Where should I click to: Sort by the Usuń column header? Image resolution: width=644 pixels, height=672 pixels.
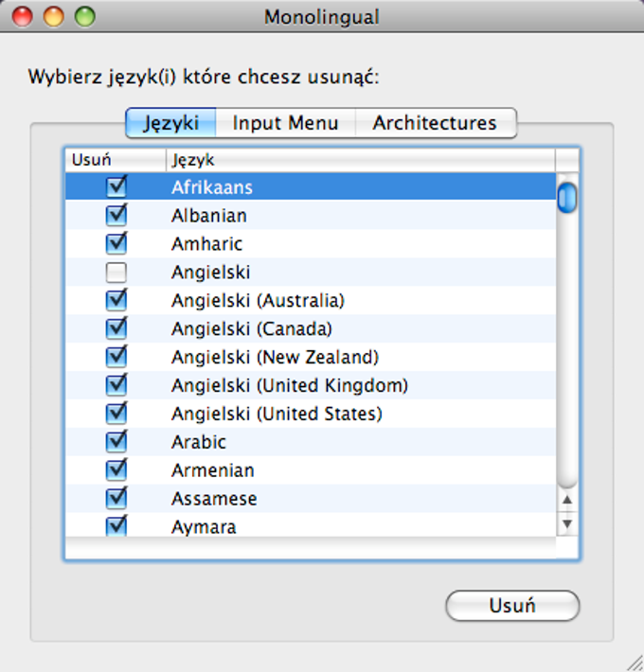pos(116,160)
